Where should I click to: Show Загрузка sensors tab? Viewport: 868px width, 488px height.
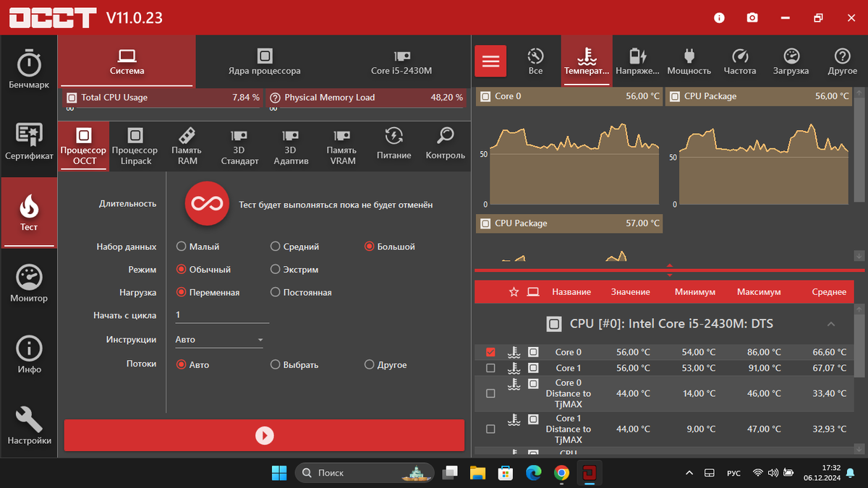(791, 61)
